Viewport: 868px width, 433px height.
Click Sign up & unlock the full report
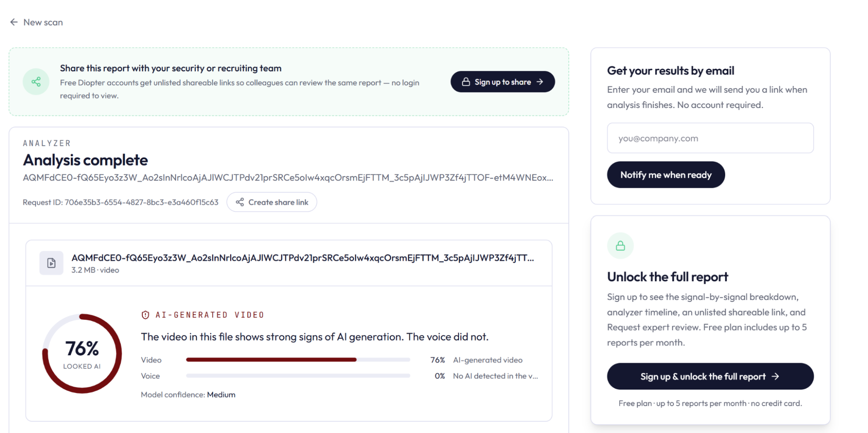tap(710, 377)
